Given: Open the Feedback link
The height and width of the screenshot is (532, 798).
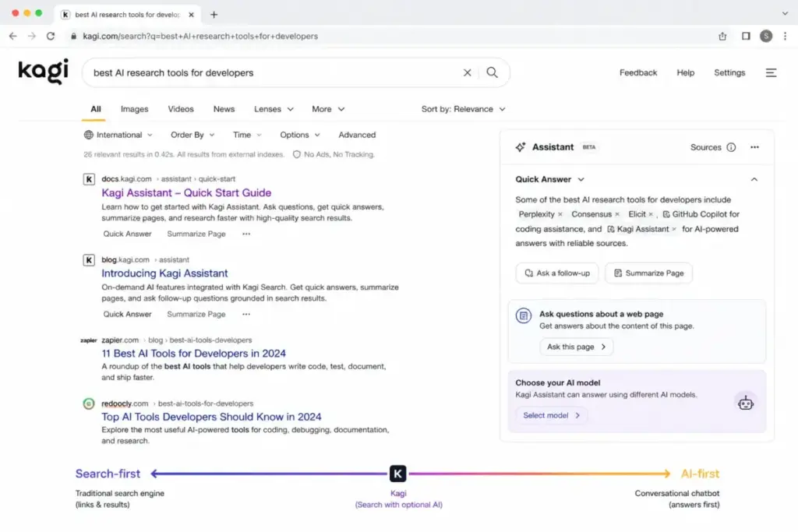Looking at the screenshot, I should point(638,72).
